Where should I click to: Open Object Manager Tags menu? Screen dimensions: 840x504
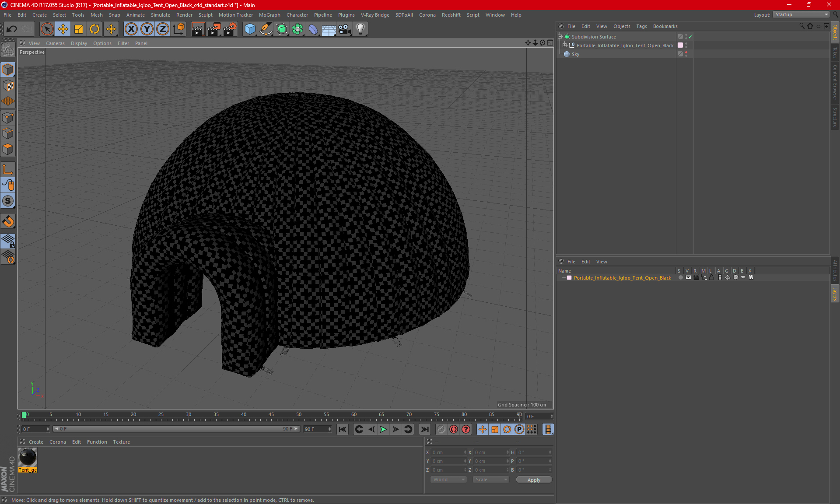[x=641, y=26]
